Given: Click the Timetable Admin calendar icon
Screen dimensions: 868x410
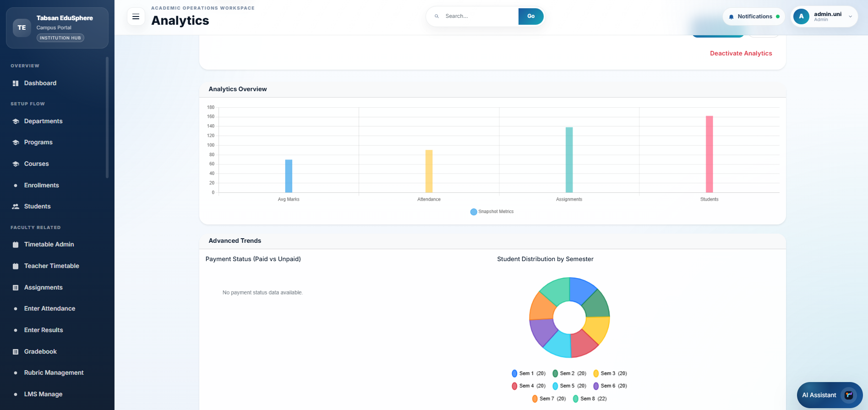Looking at the screenshot, I should [16, 245].
